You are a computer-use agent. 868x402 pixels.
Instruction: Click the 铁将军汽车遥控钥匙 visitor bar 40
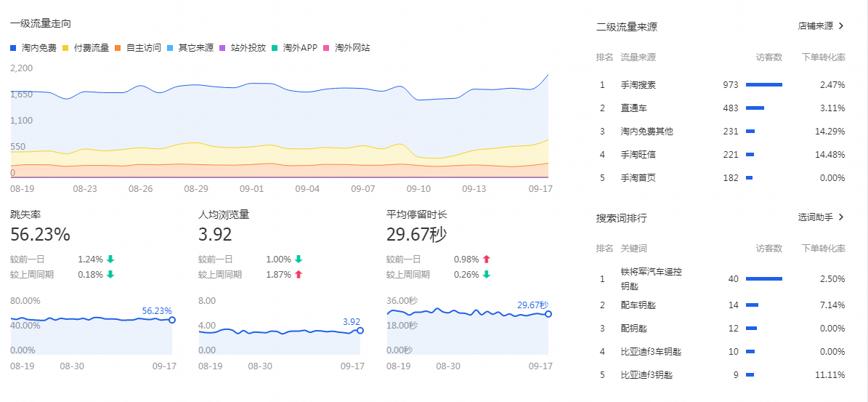tap(764, 279)
